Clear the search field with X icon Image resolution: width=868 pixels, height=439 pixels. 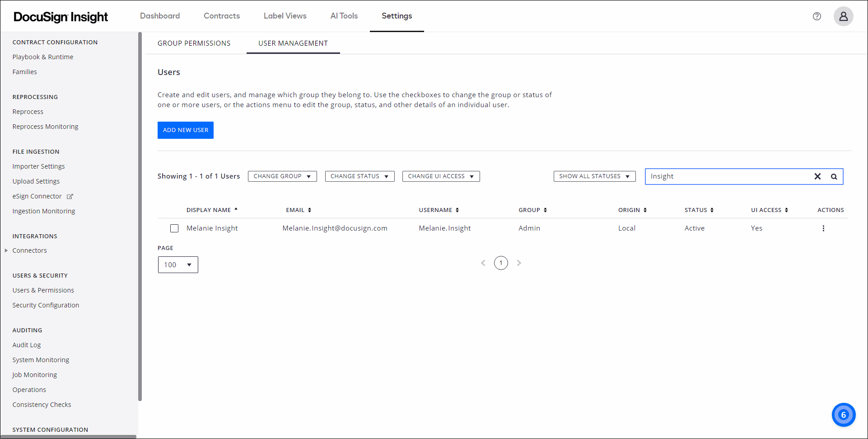tap(817, 176)
